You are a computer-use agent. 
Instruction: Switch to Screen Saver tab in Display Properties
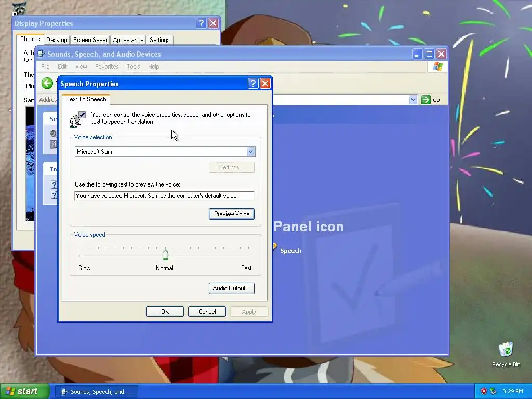tap(90, 40)
